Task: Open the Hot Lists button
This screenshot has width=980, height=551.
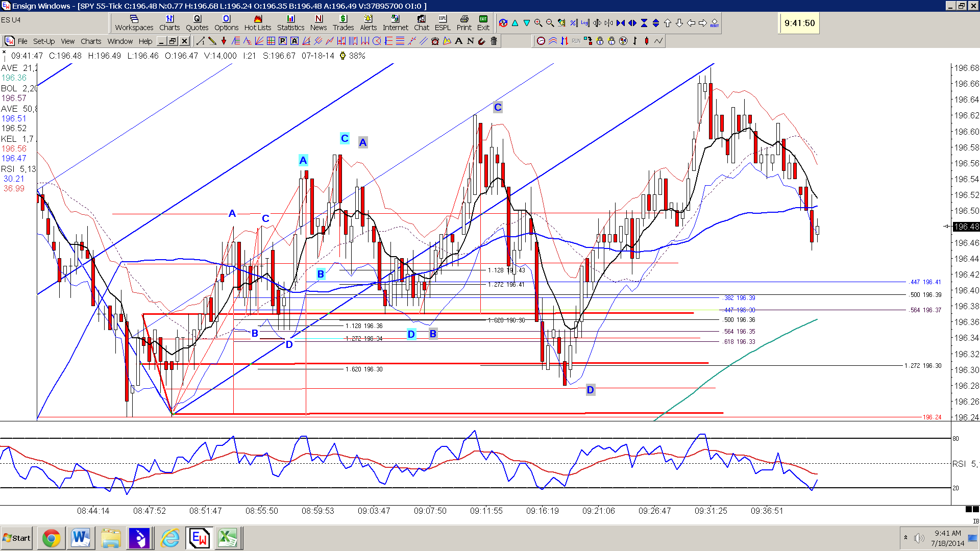Action: pyautogui.click(x=258, y=23)
